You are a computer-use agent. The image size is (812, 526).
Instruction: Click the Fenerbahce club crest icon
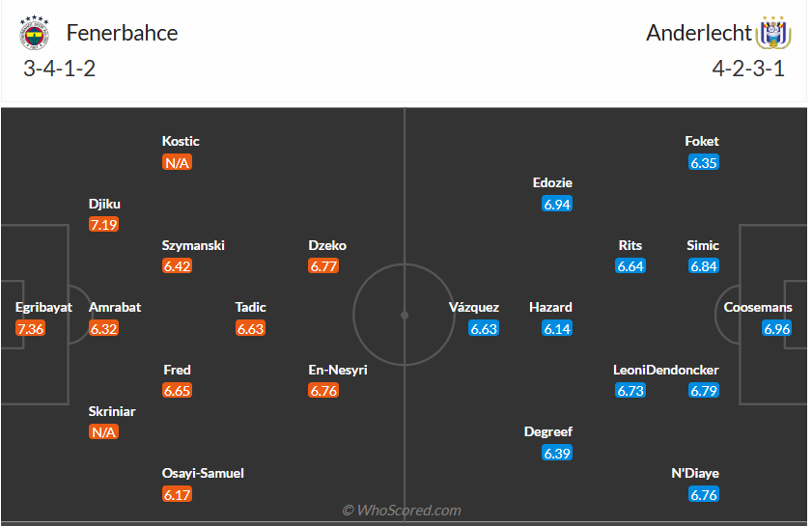point(34,35)
